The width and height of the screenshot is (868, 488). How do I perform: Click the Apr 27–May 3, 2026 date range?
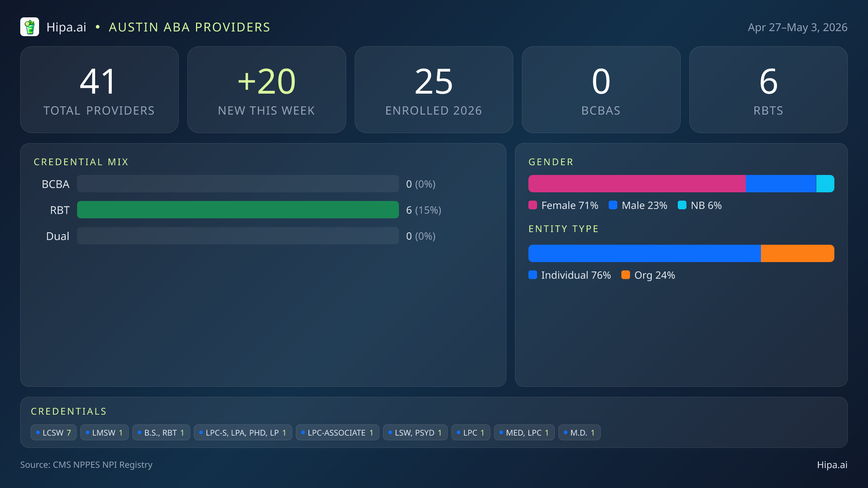click(797, 27)
